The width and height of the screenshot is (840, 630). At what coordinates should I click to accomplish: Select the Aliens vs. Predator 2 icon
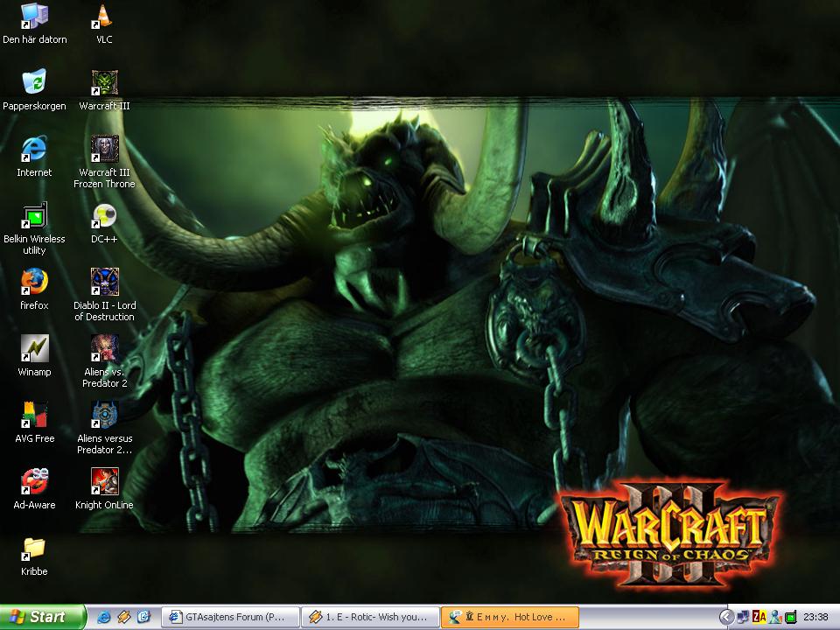click(104, 349)
